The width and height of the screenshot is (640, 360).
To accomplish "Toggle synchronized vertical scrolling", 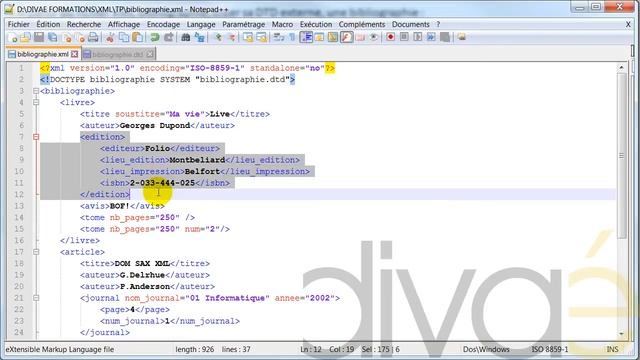I will 248,38.
